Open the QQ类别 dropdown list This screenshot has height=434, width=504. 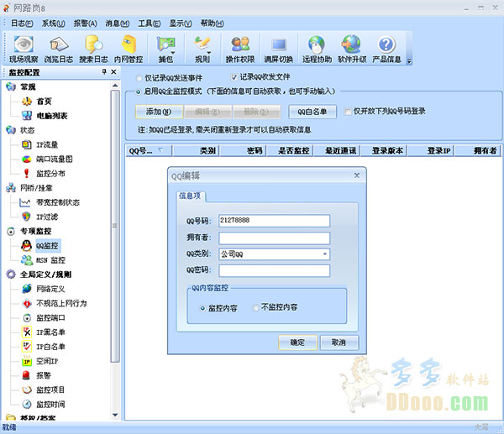click(325, 254)
